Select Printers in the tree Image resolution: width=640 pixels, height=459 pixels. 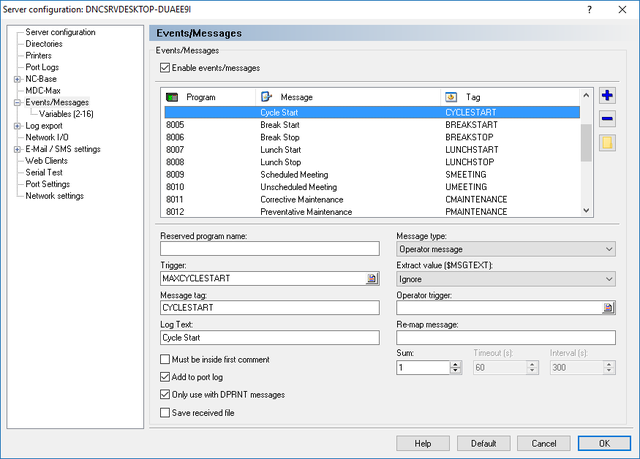[x=38, y=55]
